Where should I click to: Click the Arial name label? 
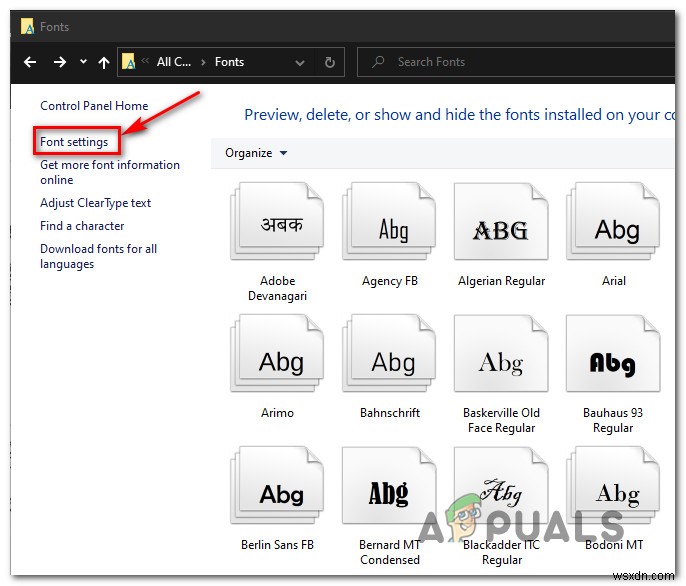pos(614,281)
